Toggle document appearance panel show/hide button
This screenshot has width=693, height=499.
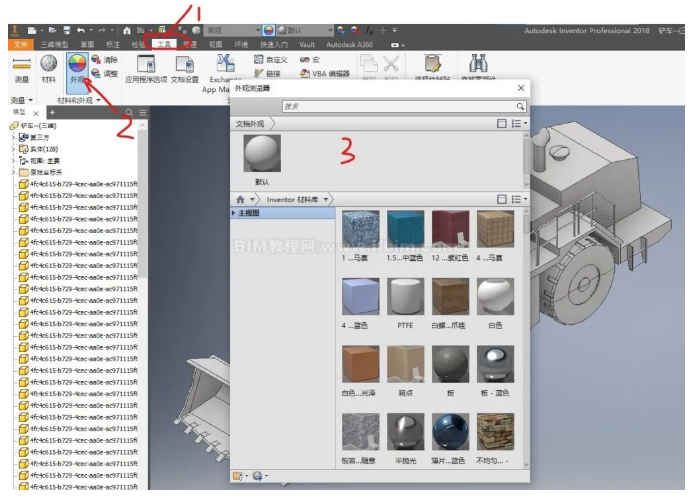pyautogui.click(x=502, y=124)
